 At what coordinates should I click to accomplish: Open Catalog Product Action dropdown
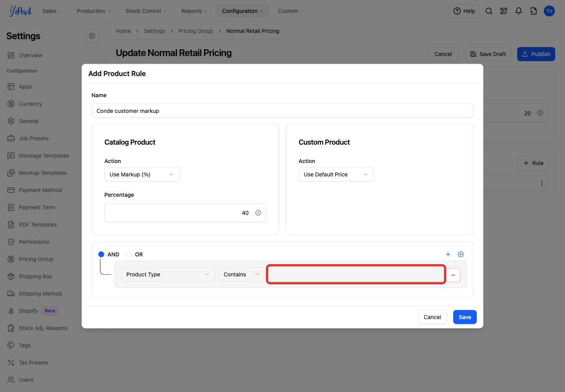point(142,174)
